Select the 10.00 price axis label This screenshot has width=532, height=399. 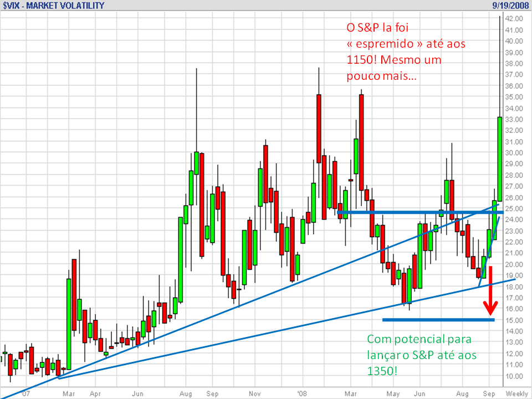[514, 376]
